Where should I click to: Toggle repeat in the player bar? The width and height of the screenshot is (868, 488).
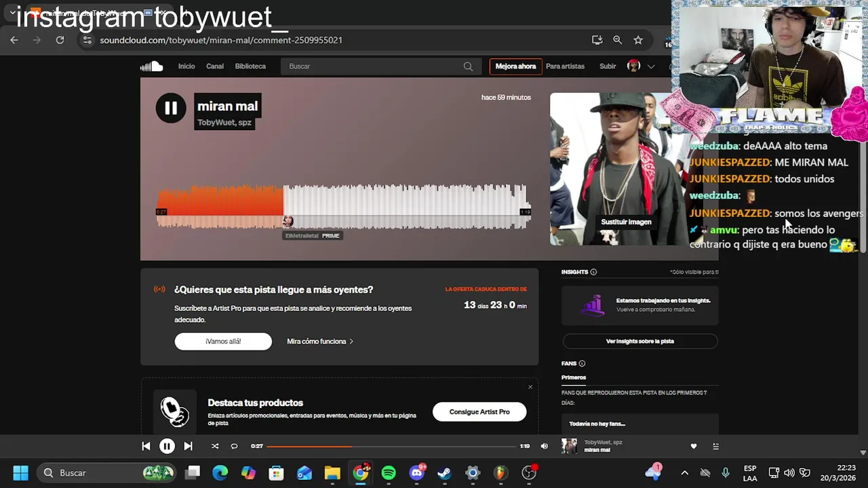[x=234, y=446]
